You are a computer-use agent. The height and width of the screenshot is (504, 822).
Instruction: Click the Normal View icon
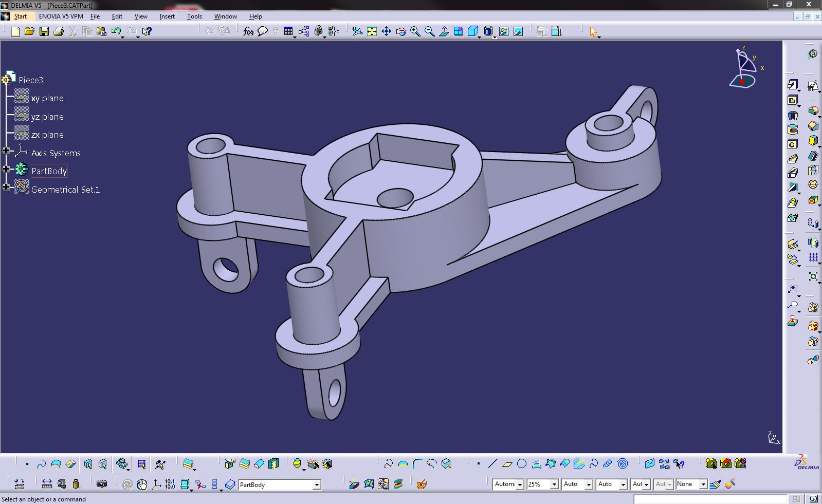click(444, 32)
